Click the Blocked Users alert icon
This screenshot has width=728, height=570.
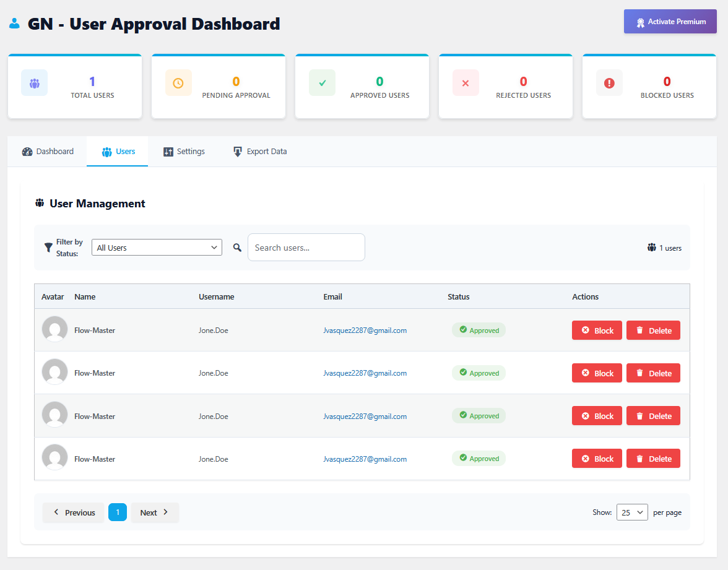click(x=609, y=82)
